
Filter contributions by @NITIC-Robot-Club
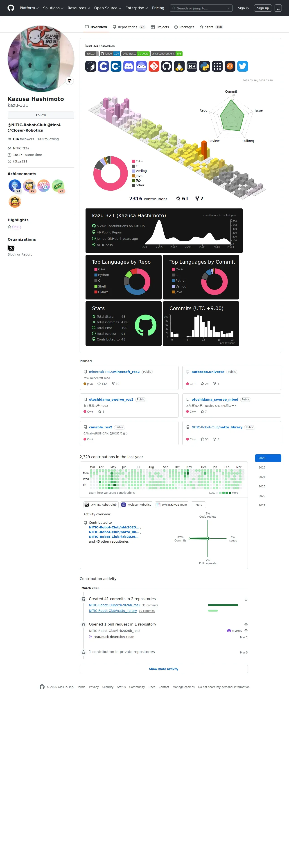(101, 505)
